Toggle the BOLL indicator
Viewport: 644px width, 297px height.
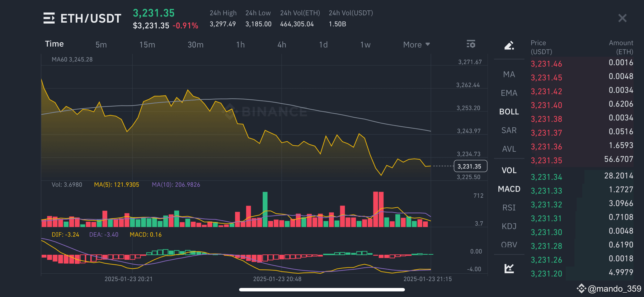coord(509,112)
